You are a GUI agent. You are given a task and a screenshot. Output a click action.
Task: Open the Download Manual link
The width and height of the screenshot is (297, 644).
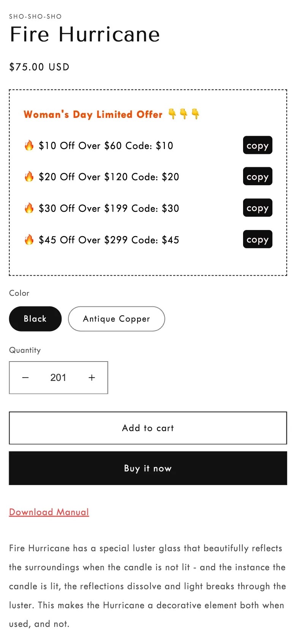coord(49,512)
